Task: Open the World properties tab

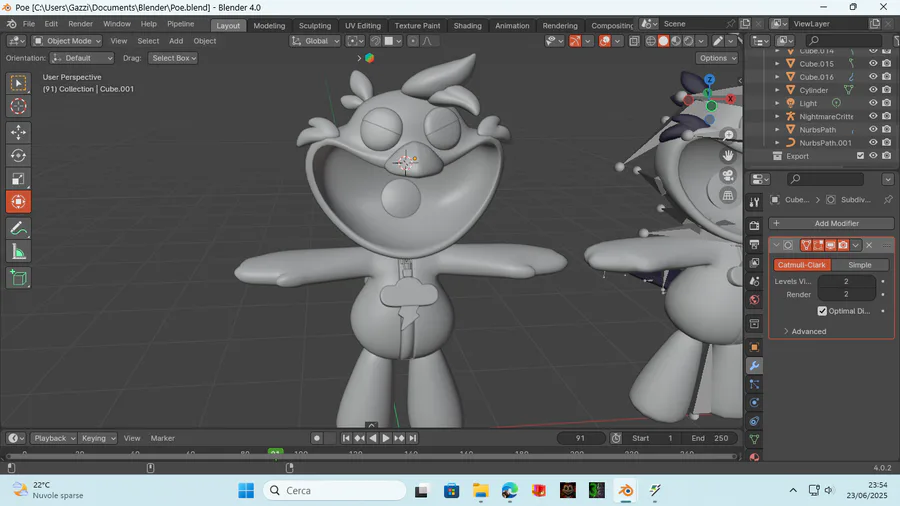Action: click(x=754, y=300)
